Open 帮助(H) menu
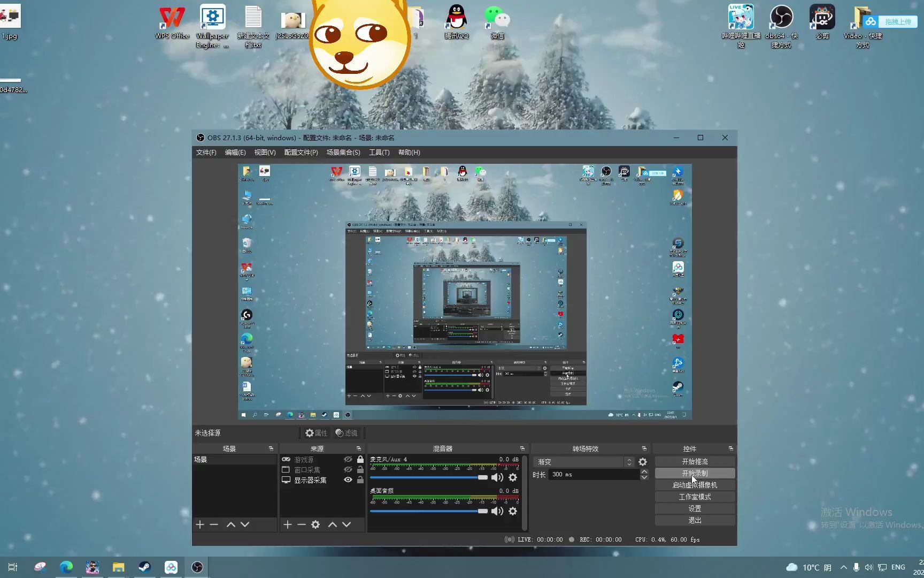The width and height of the screenshot is (924, 578). 409,153
